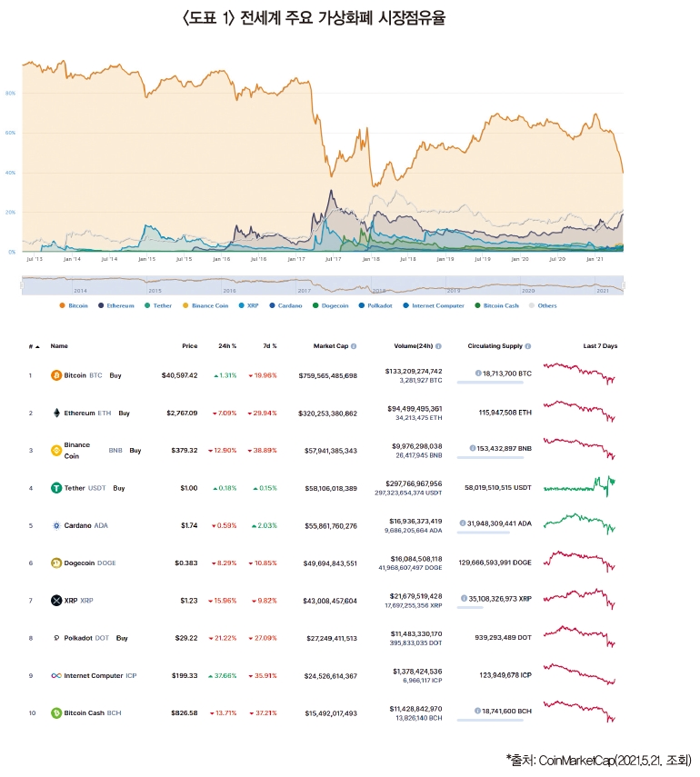Click BTC circulating supply progress bar
The image size is (700, 777).
490,382
